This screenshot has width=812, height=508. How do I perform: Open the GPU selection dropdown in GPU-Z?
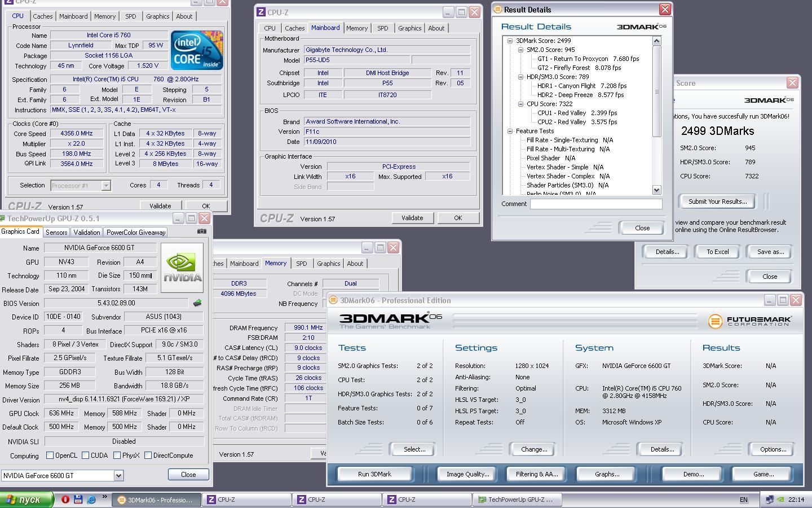tap(118, 476)
